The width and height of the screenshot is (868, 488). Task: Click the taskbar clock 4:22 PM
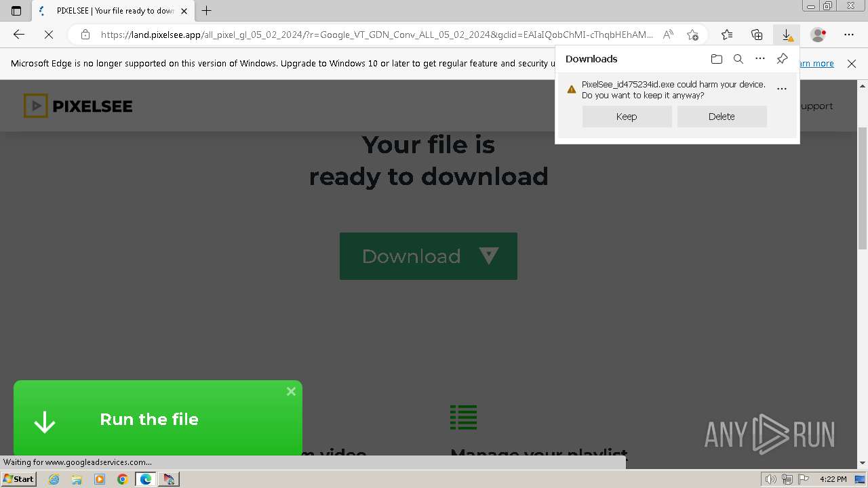pos(833,479)
